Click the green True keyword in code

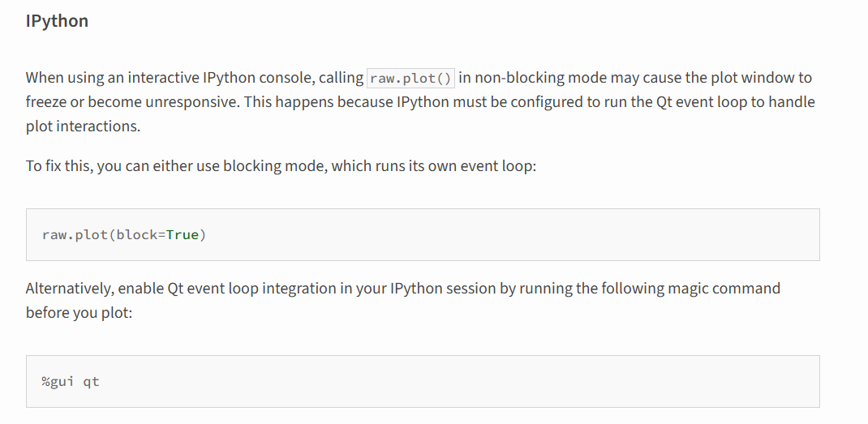(182, 235)
